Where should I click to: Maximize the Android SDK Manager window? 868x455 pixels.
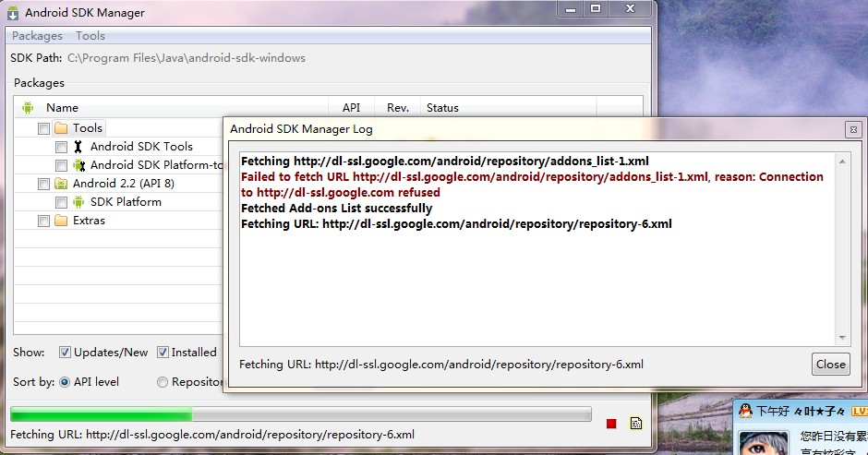click(x=596, y=9)
